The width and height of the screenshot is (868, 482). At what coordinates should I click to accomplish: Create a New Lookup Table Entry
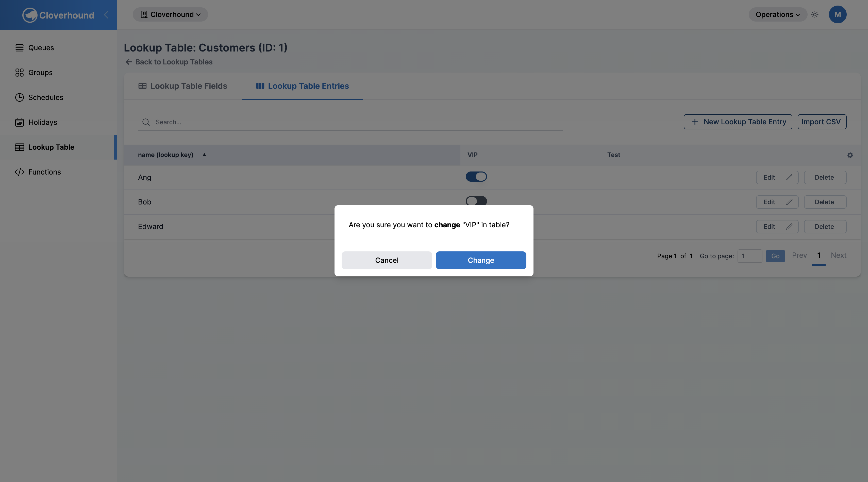pos(738,122)
